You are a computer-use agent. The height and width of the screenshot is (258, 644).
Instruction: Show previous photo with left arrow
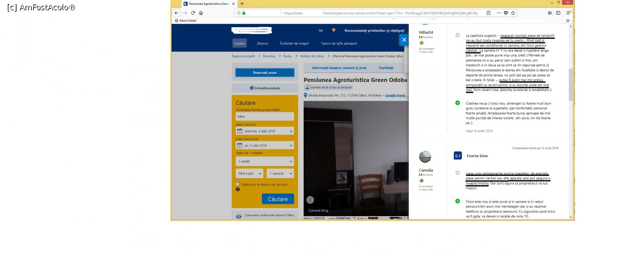[x=310, y=200]
